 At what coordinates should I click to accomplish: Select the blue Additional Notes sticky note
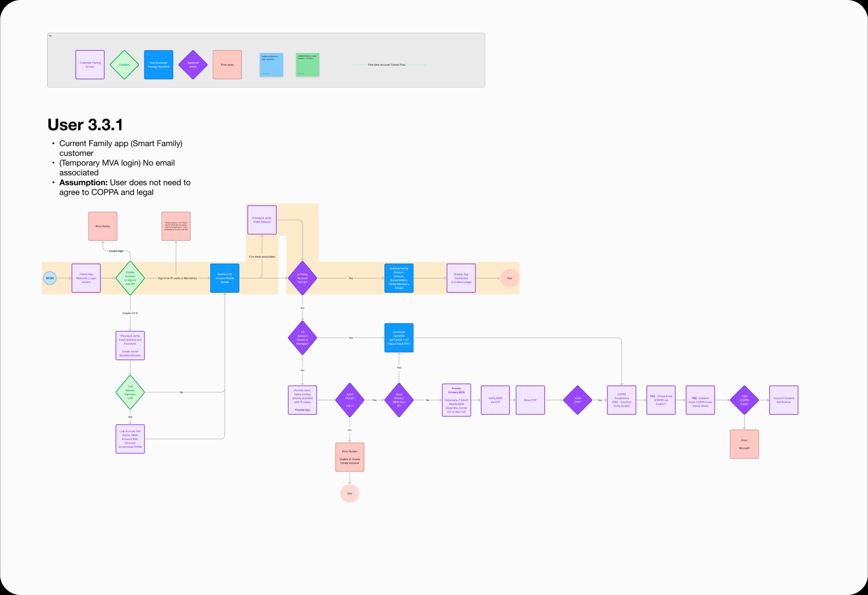click(x=271, y=65)
